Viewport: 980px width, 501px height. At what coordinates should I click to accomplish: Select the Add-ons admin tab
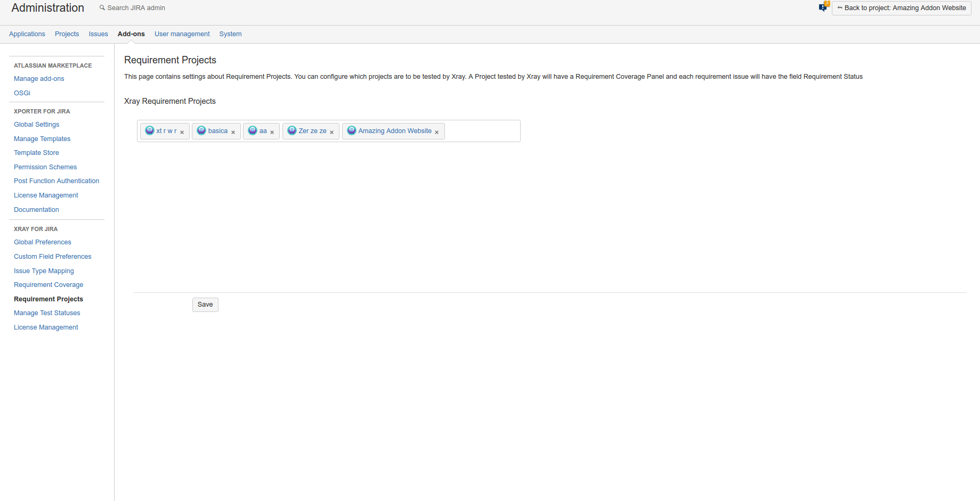point(131,34)
